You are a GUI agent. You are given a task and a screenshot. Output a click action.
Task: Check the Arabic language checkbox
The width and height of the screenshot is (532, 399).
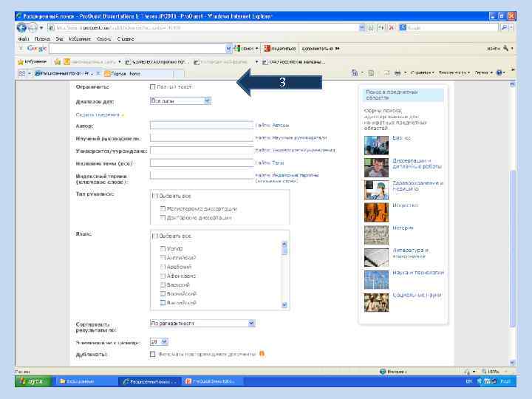163,267
